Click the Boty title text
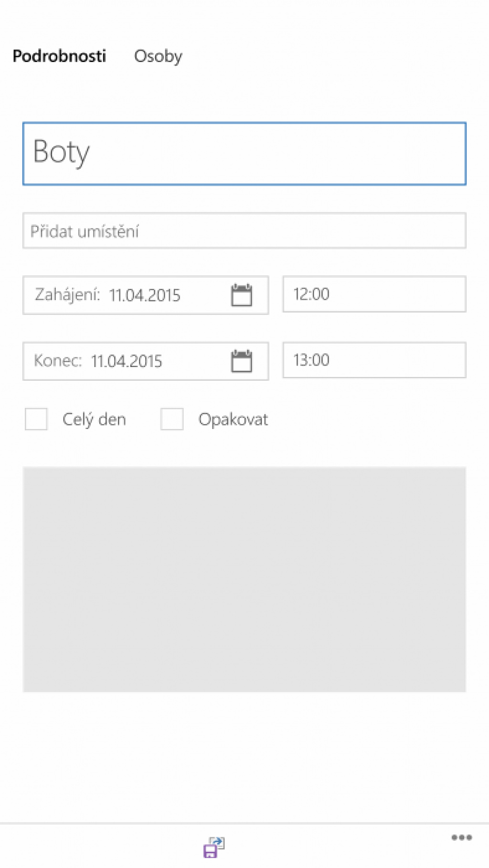Image resolution: width=489 pixels, height=868 pixels. point(61,152)
